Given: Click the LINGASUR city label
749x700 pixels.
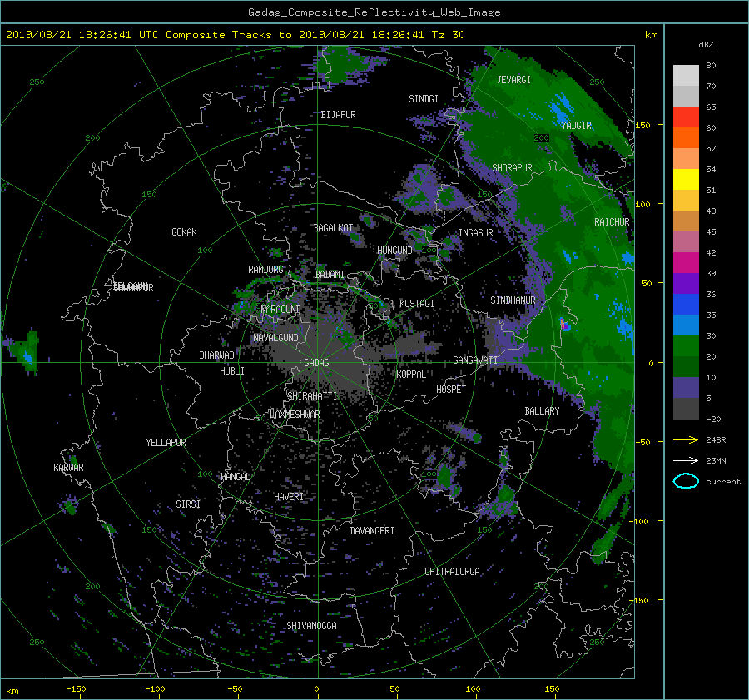Looking at the screenshot, I should click(x=473, y=233).
